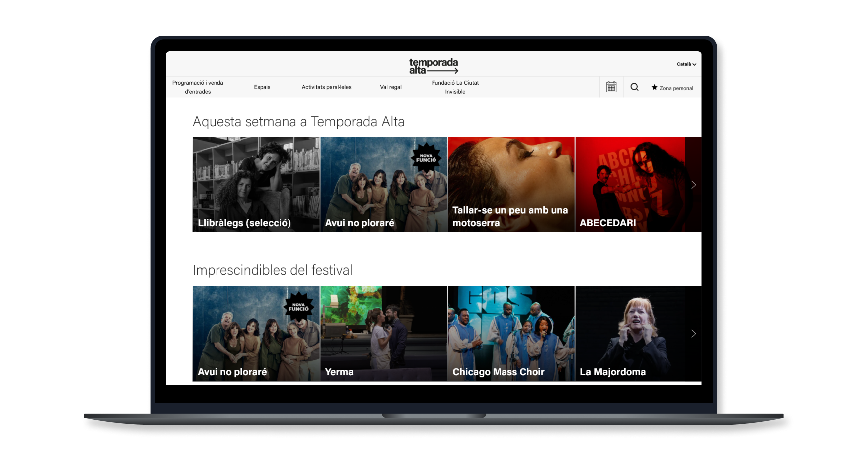The height and width of the screenshot is (461, 868).
Task: Expand the Català language dropdown
Action: tap(686, 64)
